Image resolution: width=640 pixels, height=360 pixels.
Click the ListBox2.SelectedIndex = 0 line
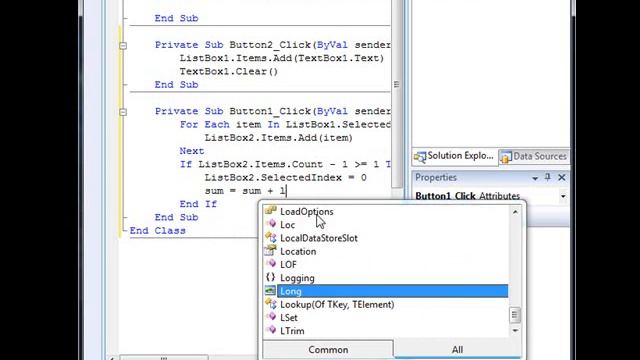coord(285,178)
